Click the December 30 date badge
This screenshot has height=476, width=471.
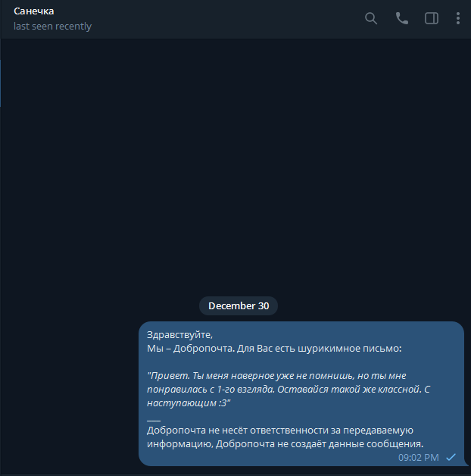tap(239, 305)
